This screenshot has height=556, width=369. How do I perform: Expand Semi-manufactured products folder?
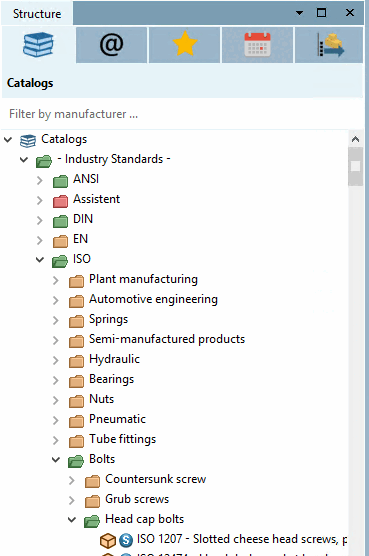56,340
